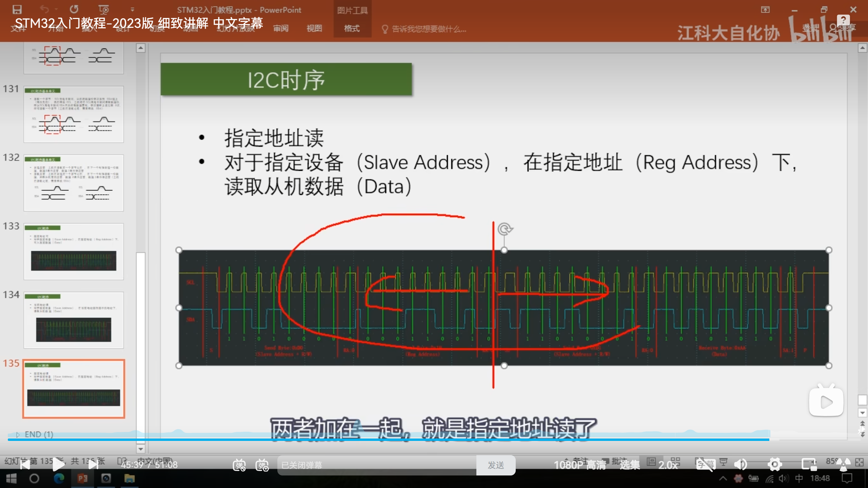Viewport: 868px width, 488px height.
Task: Go to the previous video
Action: pyautogui.click(x=25, y=465)
